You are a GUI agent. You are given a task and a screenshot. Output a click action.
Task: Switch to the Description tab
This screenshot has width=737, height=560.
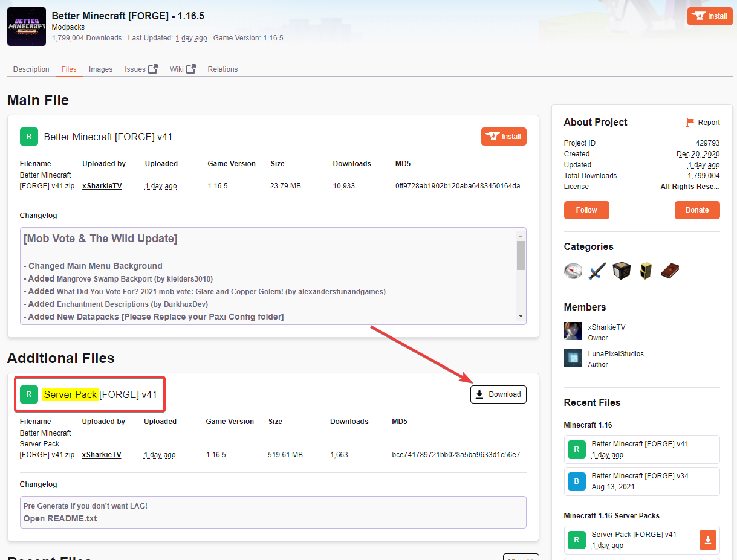31,69
